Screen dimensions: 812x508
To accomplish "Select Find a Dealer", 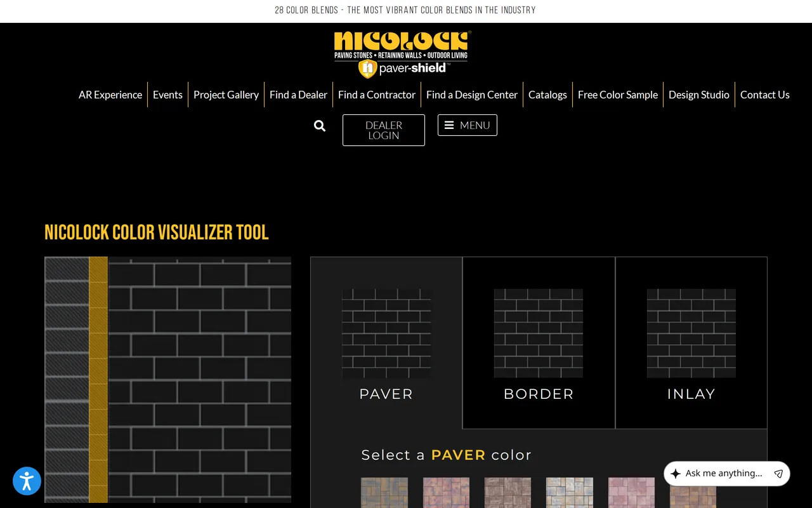I will [298, 95].
